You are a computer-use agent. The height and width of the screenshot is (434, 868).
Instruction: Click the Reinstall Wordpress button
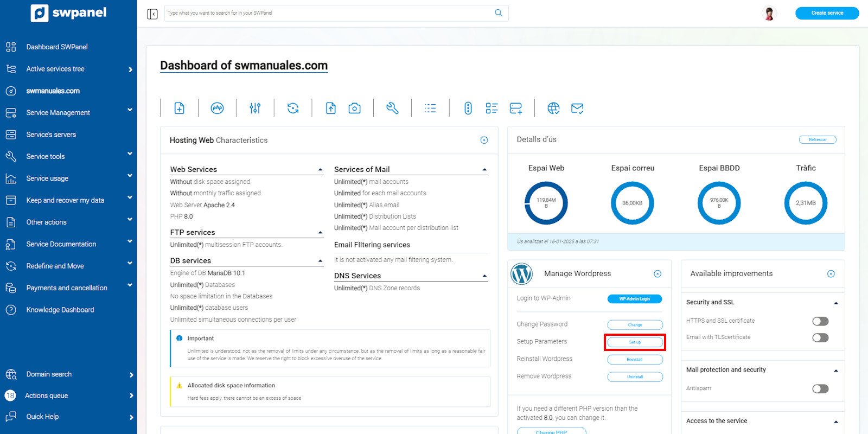coord(635,360)
